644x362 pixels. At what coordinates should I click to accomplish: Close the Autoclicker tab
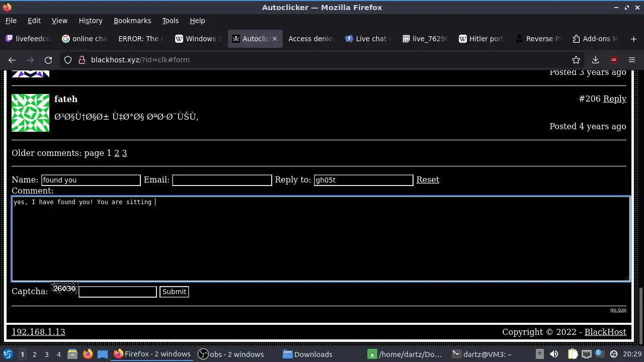coord(275,39)
